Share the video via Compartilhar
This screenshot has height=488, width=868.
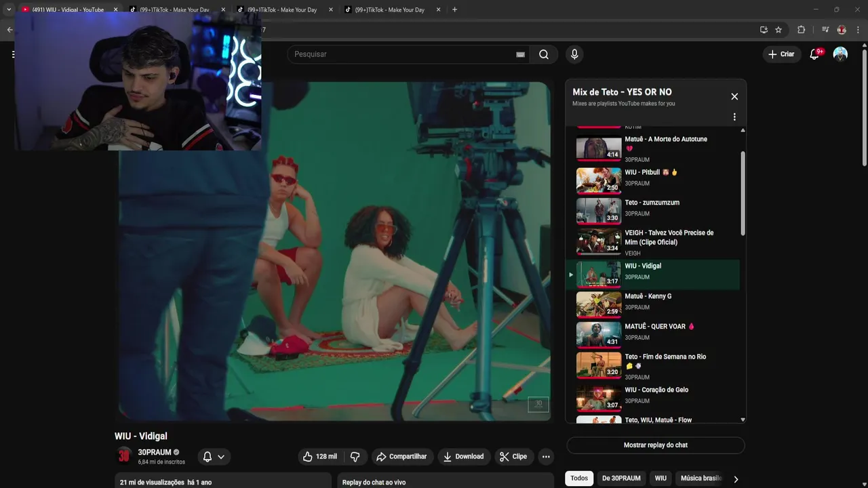(x=401, y=457)
